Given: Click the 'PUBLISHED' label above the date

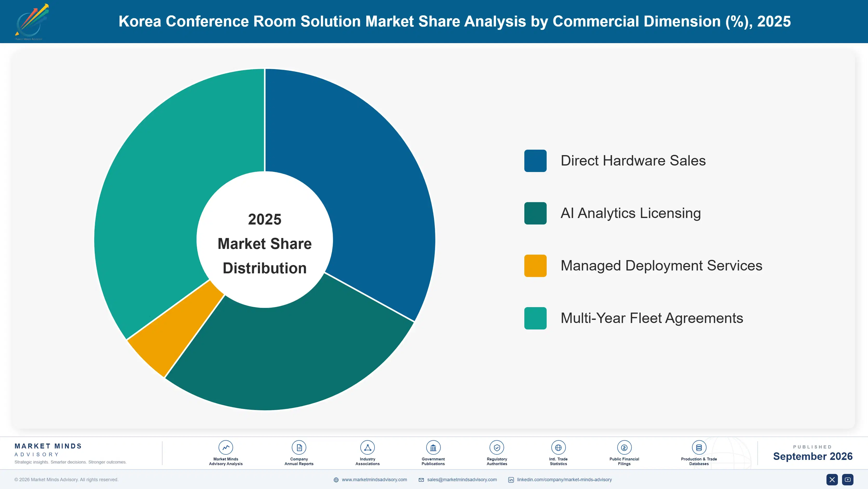Looking at the screenshot, I should pyautogui.click(x=812, y=447).
